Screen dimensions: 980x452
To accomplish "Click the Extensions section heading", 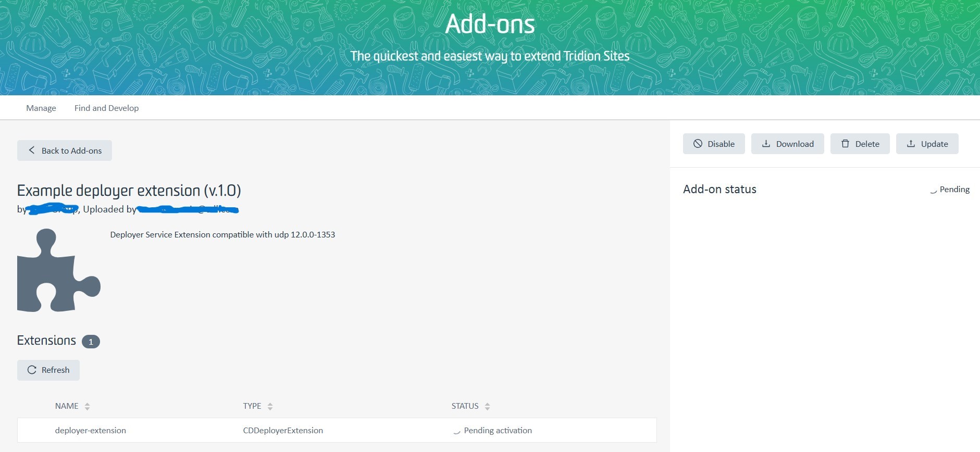I will (x=46, y=341).
